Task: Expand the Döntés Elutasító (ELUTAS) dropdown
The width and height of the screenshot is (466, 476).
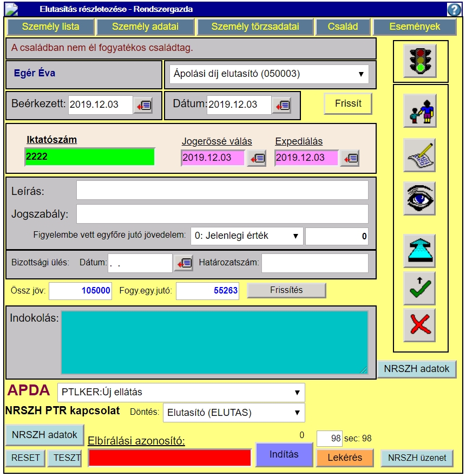Action: click(234, 413)
